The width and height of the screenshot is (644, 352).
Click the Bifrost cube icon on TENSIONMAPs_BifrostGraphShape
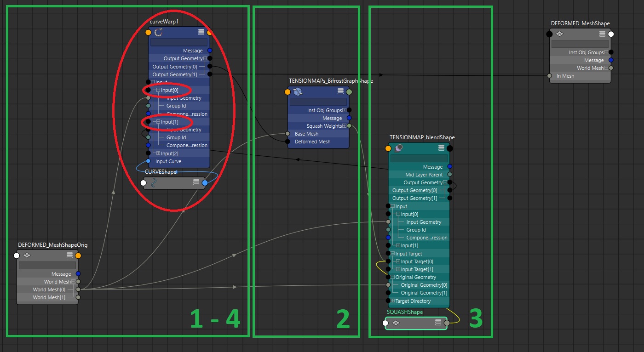coord(297,91)
